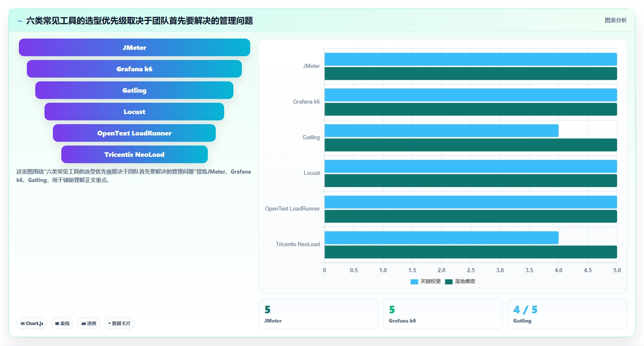Image resolution: width=644 pixels, height=346 pixels.
Task: Click the JMeter light blue bar
Action: (471, 59)
